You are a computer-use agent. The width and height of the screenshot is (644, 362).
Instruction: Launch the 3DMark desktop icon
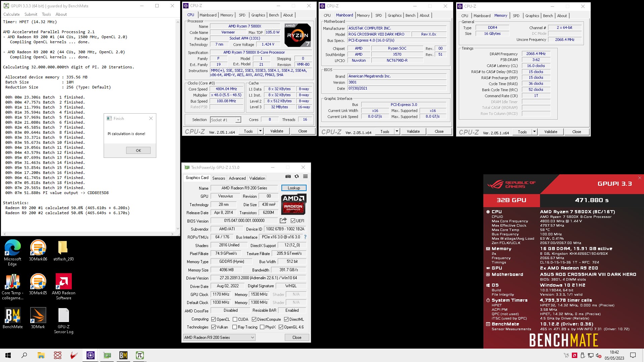coord(38,318)
